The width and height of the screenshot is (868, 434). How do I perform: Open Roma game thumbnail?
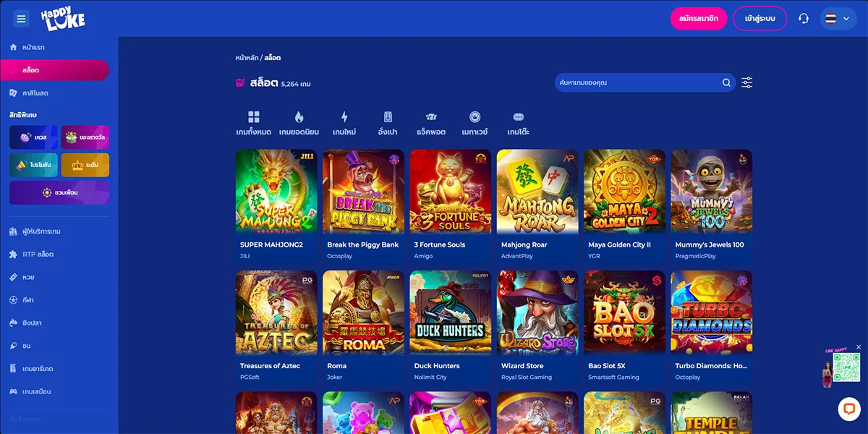(363, 312)
